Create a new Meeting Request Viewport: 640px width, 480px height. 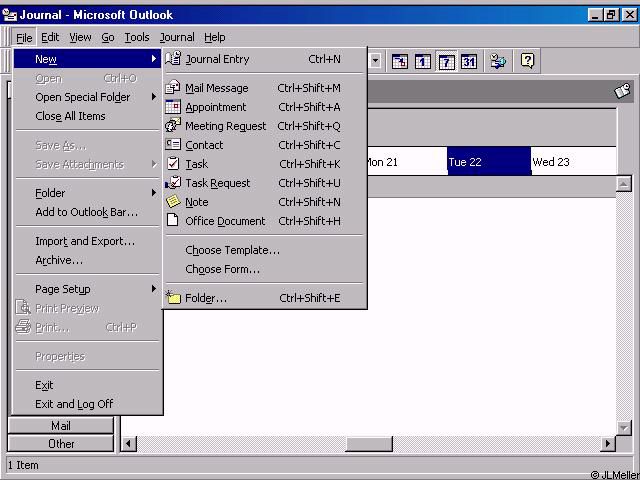tap(264, 126)
